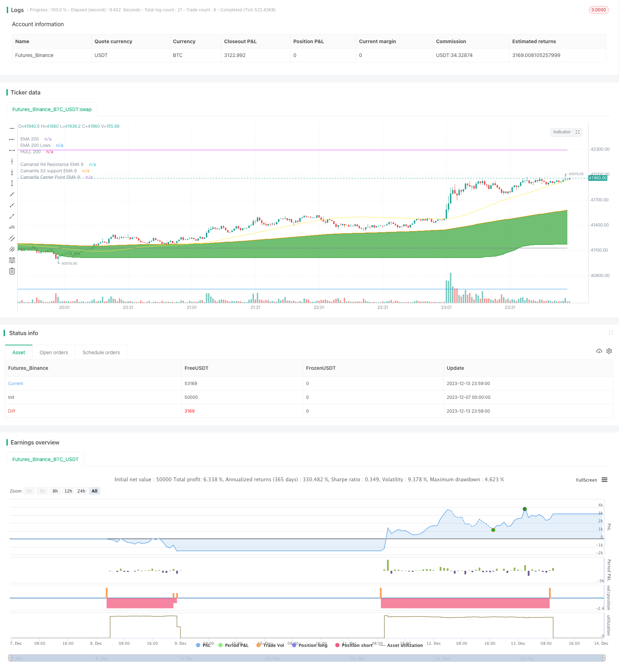Select the Fibonacci retracement lines tool

[12, 260]
